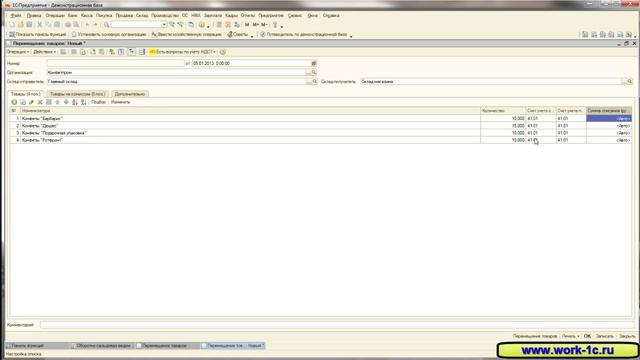Click the Sort descending icon
640x360 pixels.
click(83, 102)
